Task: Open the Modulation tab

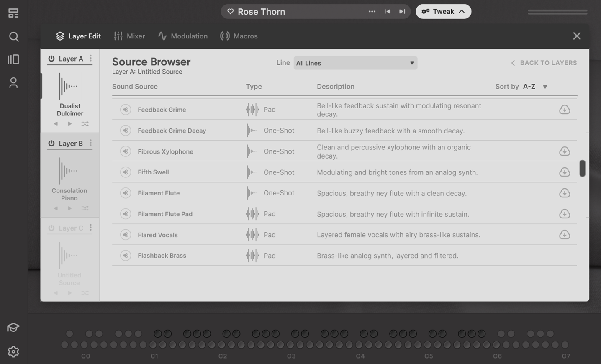Action: 182,36
